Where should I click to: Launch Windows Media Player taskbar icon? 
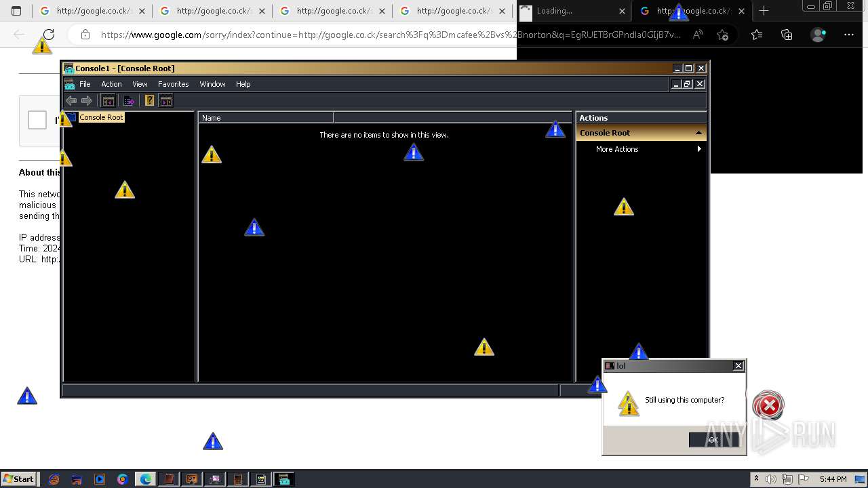coord(100,479)
